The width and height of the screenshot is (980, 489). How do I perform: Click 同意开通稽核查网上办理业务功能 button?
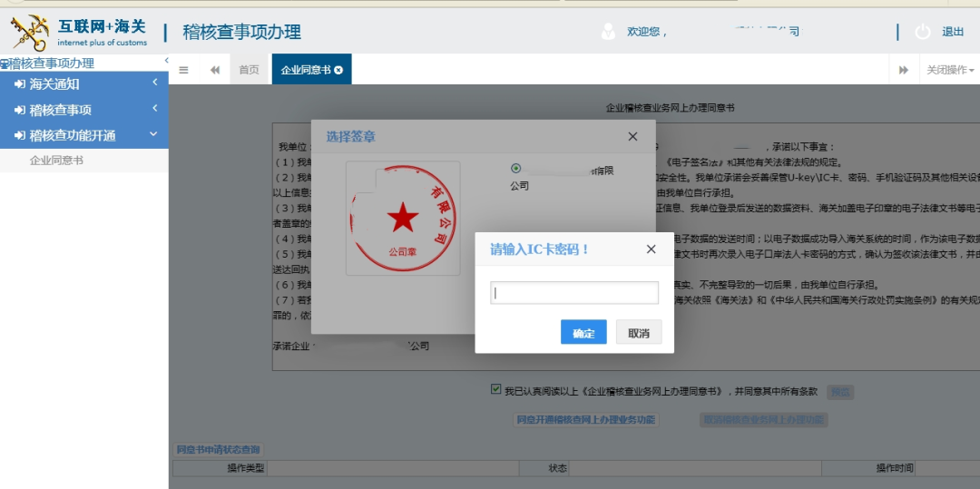pyautogui.click(x=585, y=420)
